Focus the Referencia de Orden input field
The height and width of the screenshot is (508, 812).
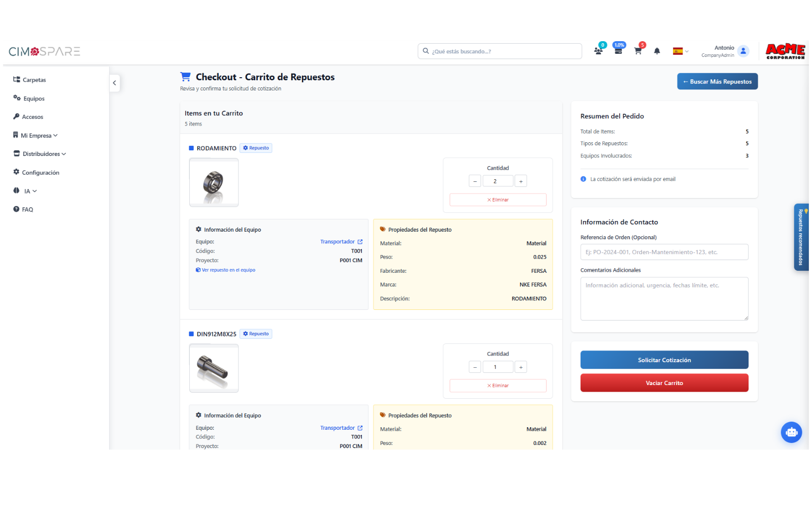(x=664, y=252)
